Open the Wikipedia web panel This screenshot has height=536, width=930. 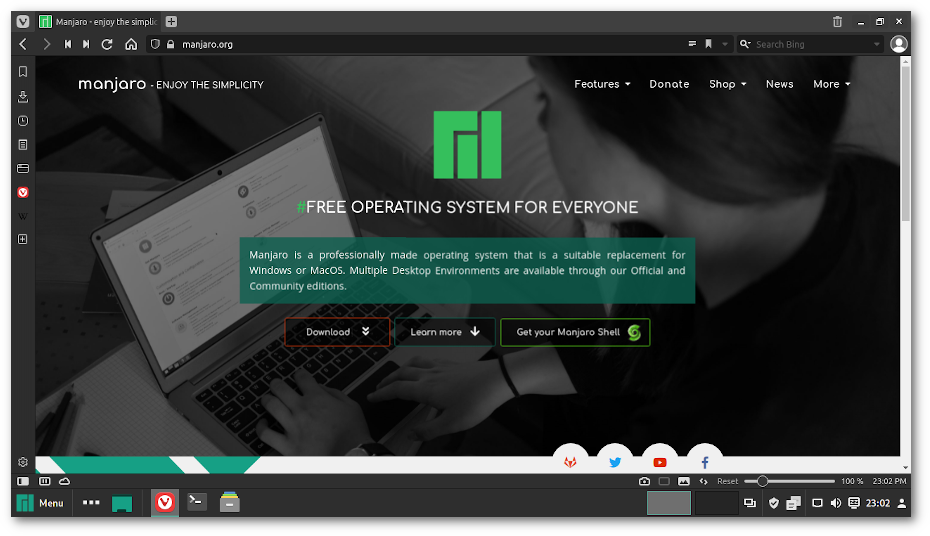(x=23, y=216)
